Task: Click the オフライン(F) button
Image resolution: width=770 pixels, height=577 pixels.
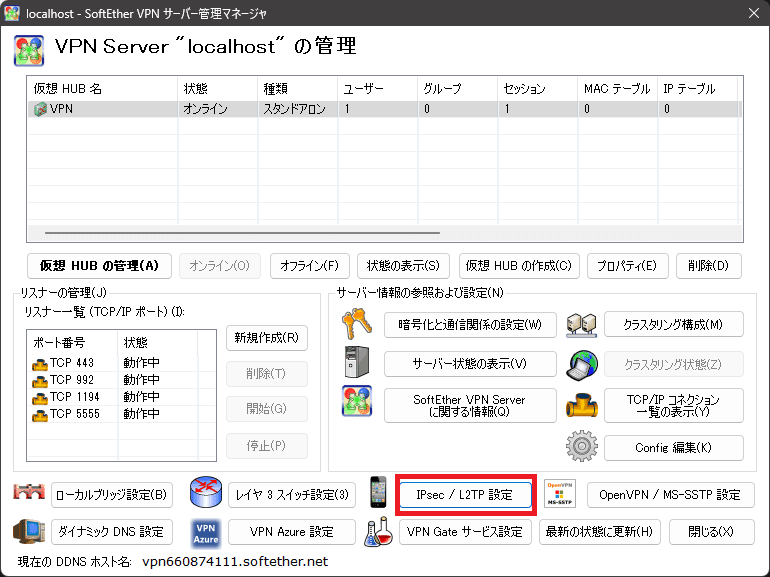Action: tap(309, 266)
